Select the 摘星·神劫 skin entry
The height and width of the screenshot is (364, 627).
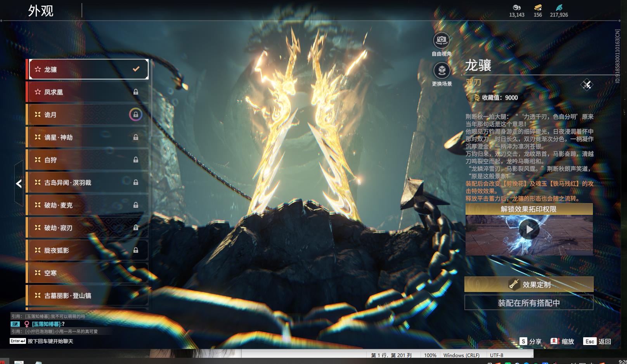pyautogui.click(x=87, y=137)
